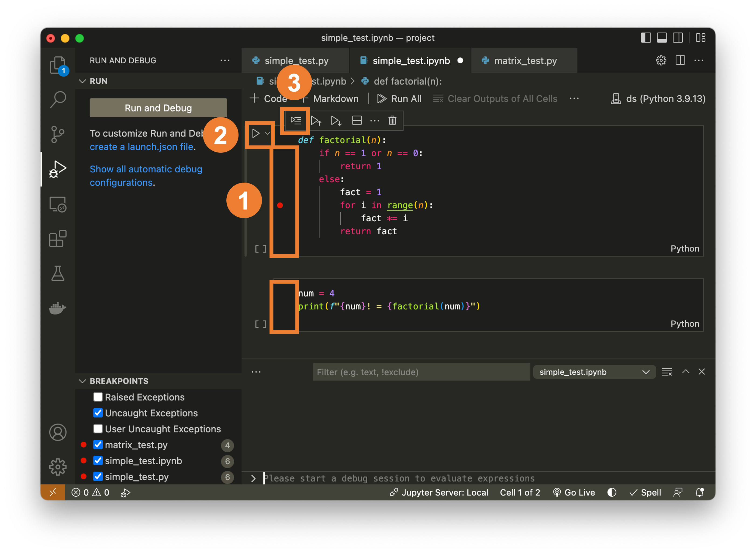
Task: Open the Docker view
Action: click(x=58, y=308)
